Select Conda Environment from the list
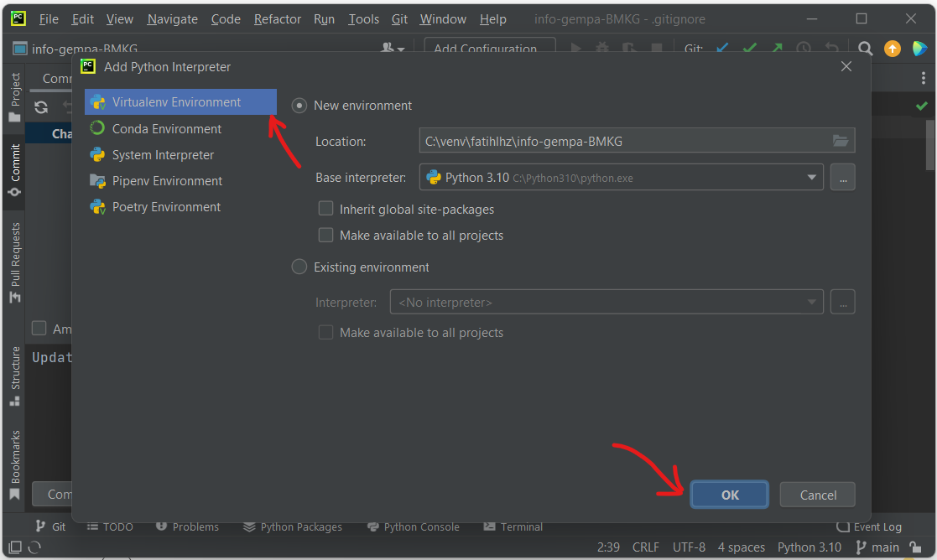This screenshot has width=937, height=560. tap(167, 128)
